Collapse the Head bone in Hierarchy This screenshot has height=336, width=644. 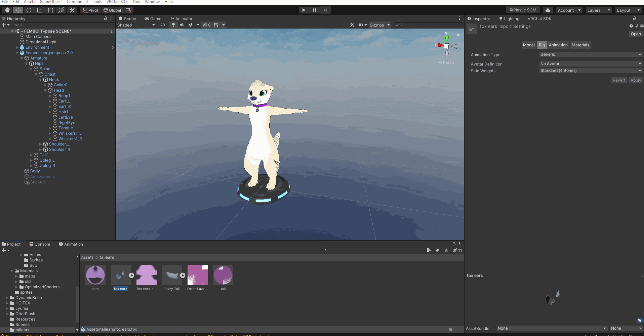tap(45, 90)
